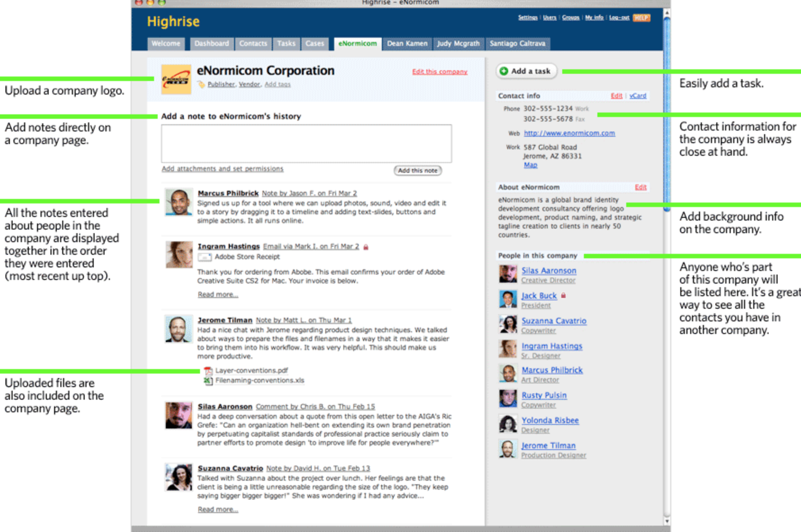
Task: Open the Settings link in header
Action: [528, 18]
